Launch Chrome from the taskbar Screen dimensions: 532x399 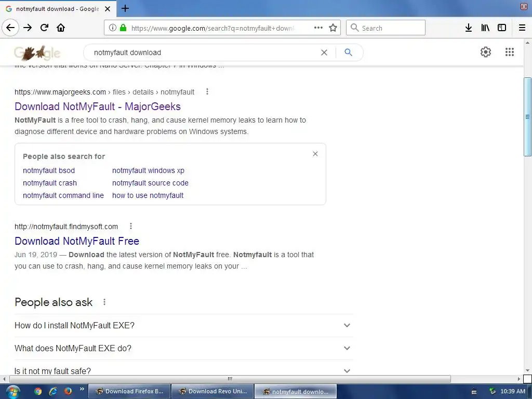tap(38, 391)
